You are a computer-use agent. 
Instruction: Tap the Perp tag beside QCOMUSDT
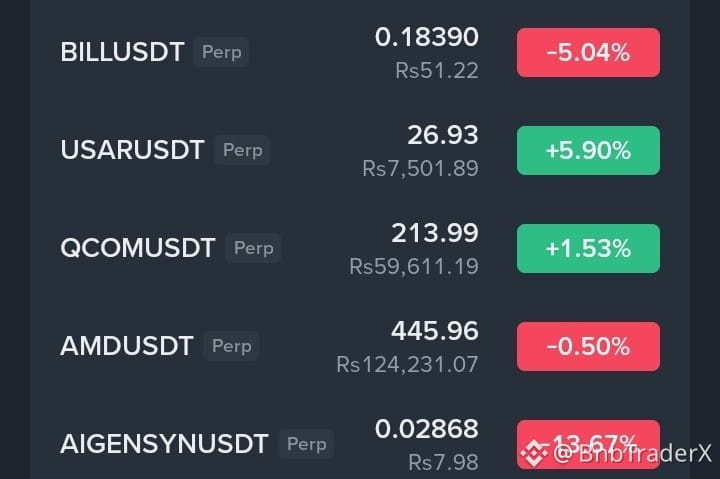point(253,248)
